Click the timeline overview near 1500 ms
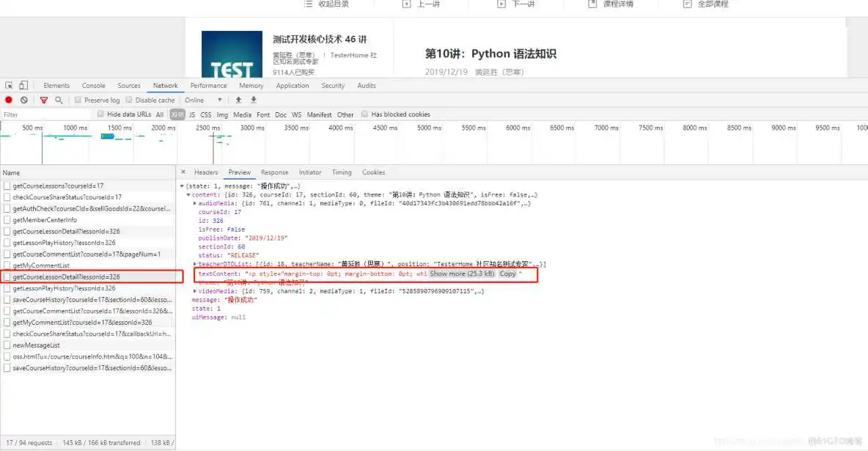 [x=119, y=128]
